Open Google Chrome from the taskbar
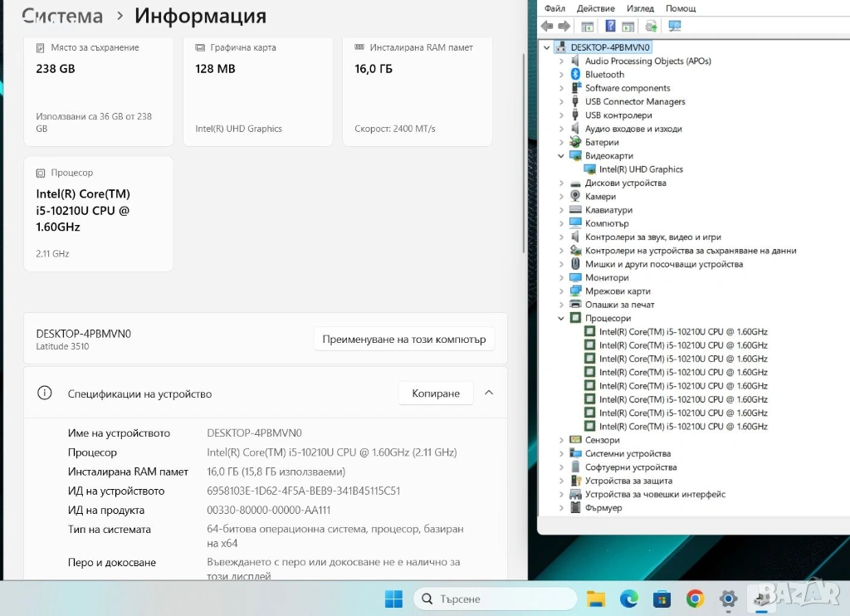The height and width of the screenshot is (616, 850). click(x=696, y=599)
